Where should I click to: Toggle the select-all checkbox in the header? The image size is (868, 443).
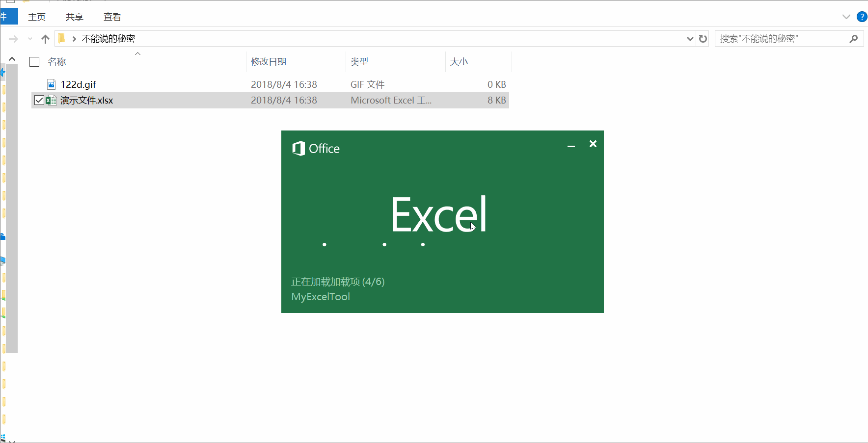click(x=34, y=61)
